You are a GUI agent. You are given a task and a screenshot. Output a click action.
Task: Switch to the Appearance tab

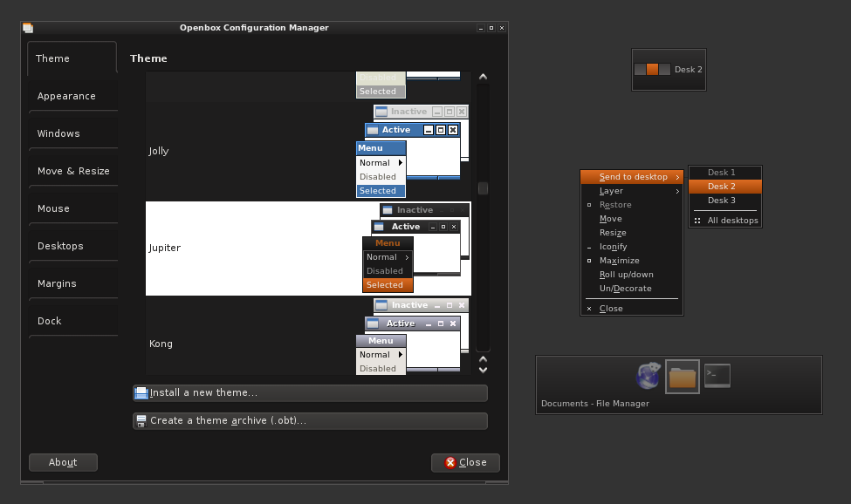(73, 96)
